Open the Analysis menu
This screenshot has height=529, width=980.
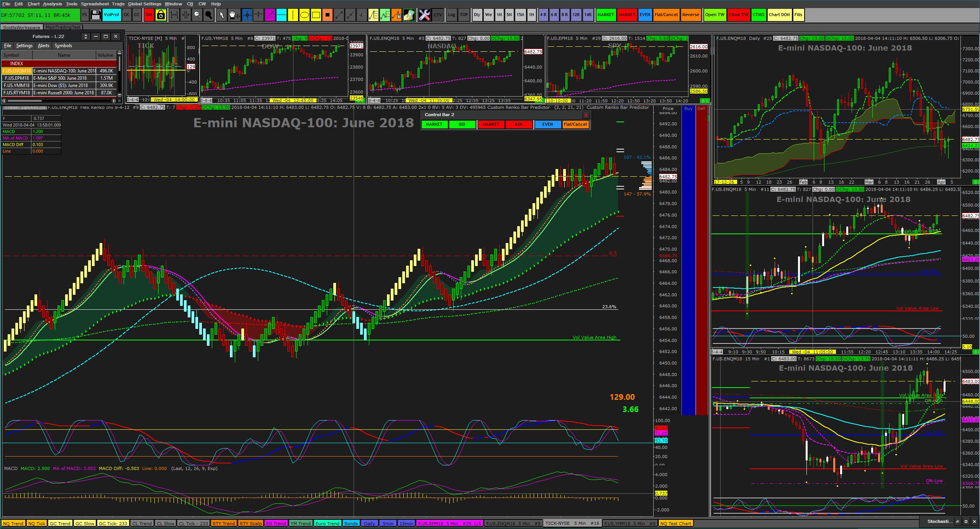tap(52, 4)
